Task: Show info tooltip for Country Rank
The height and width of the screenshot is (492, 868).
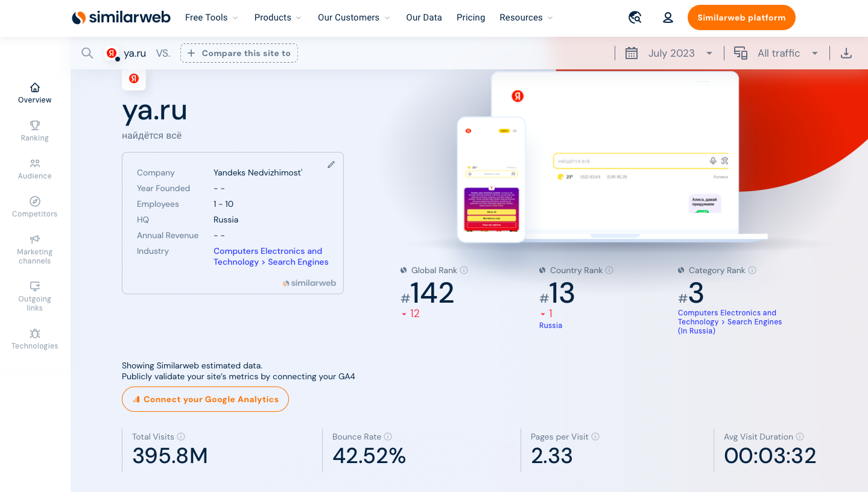Action: pyautogui.click(x=609, y=271)
